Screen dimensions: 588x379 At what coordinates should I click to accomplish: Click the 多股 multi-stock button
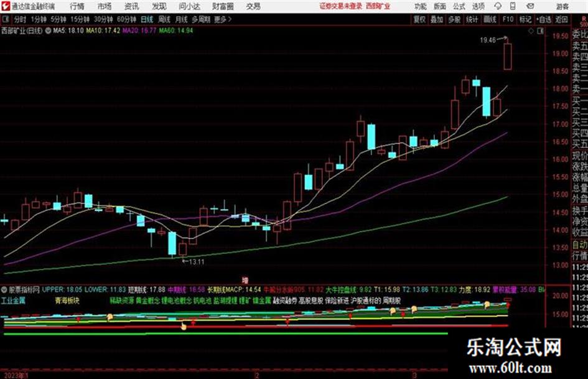point(454,19)
